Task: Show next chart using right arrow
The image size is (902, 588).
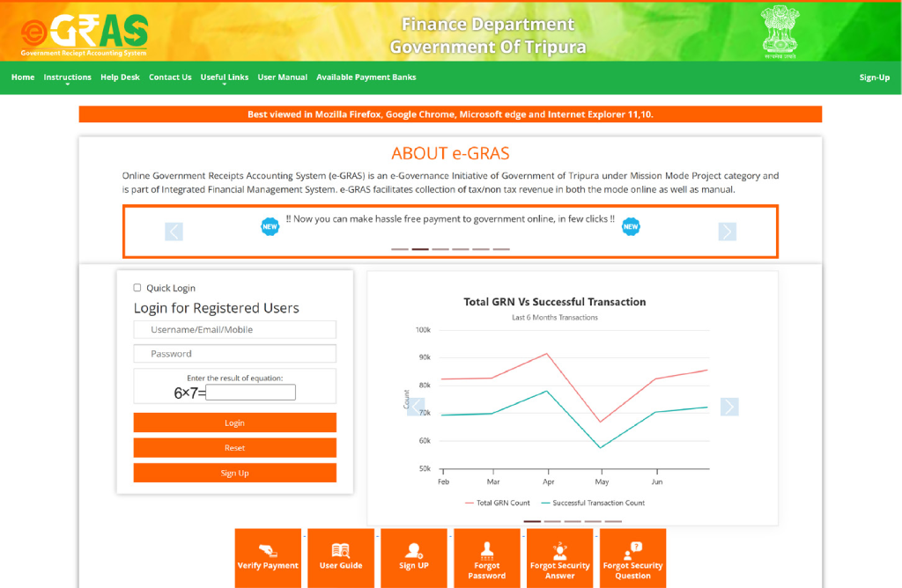Action: [x=729, y=407]
